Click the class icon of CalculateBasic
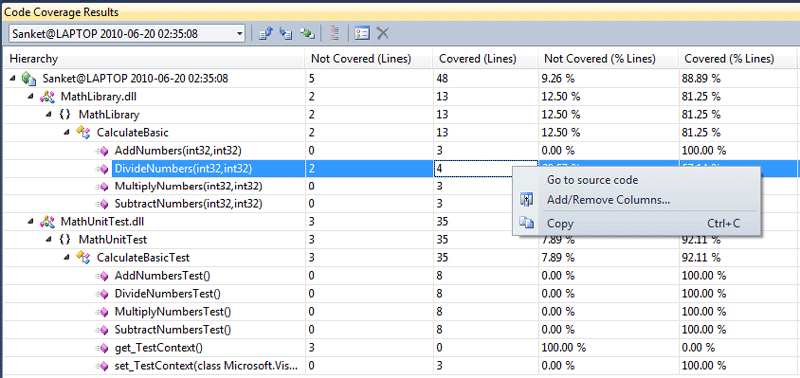This screenshot has height=378, width=800. tap(83, 133)
